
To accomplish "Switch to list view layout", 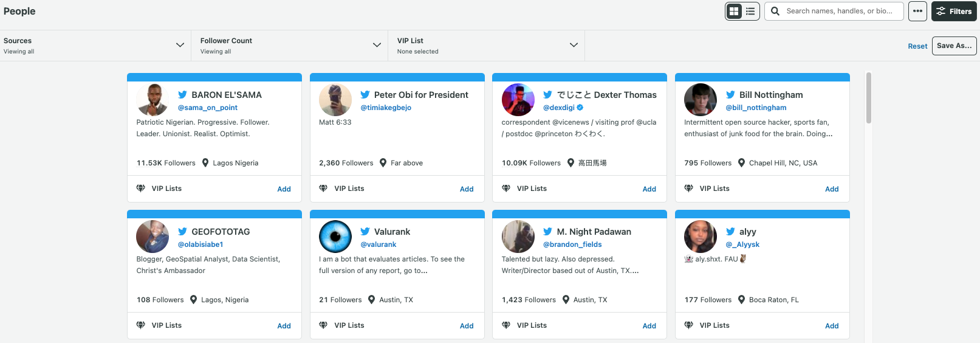I will (x=750, y=11).
